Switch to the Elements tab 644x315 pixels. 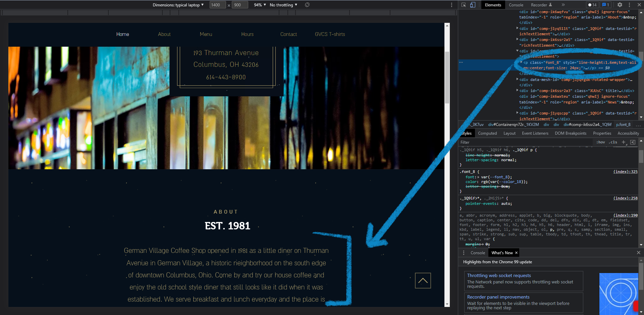click(493, 5)
